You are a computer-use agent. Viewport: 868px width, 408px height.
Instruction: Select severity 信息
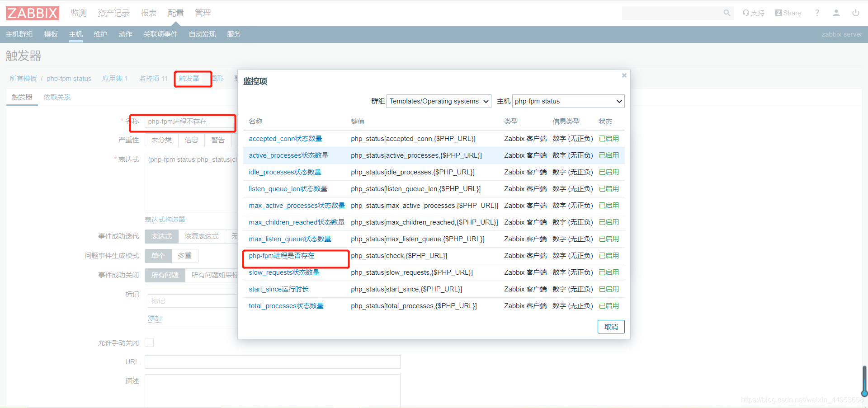tap(191, 140)
